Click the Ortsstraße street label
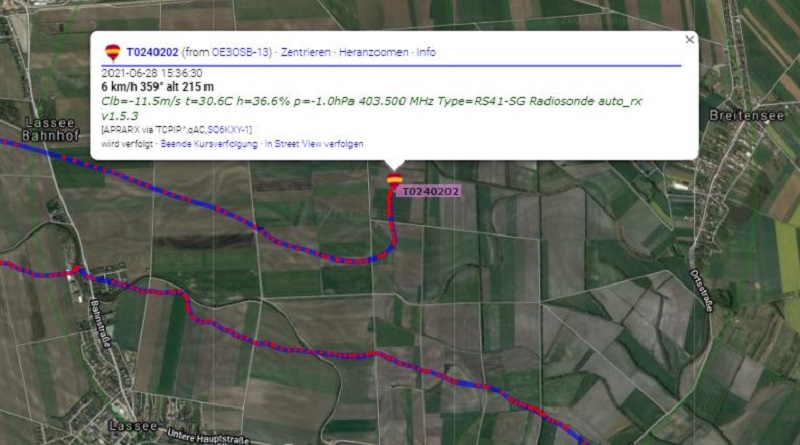The height and width of the screenshot is (445, 800). 701,291
